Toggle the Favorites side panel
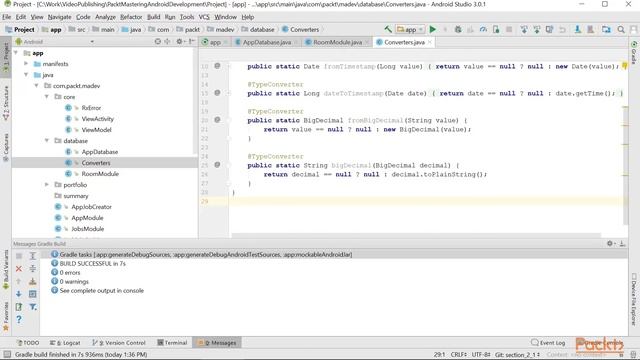Image resolution: width=640 pixels, height=360 pixels. pyautogui.click(x=6, y=316)
